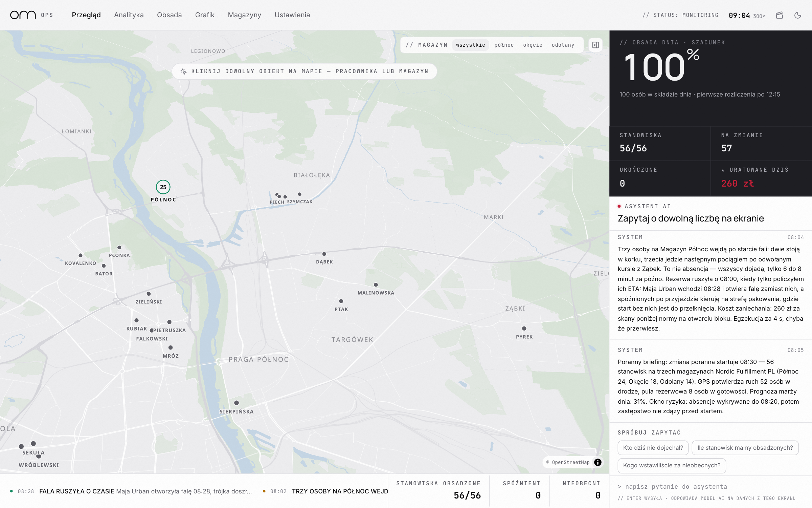Select worker marker Falkowski on map
Screen dimensions: 812x508
coord(152,331)
